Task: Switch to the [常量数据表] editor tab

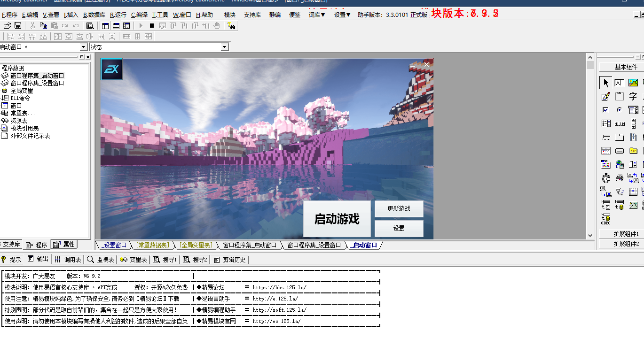Action: 152,245
